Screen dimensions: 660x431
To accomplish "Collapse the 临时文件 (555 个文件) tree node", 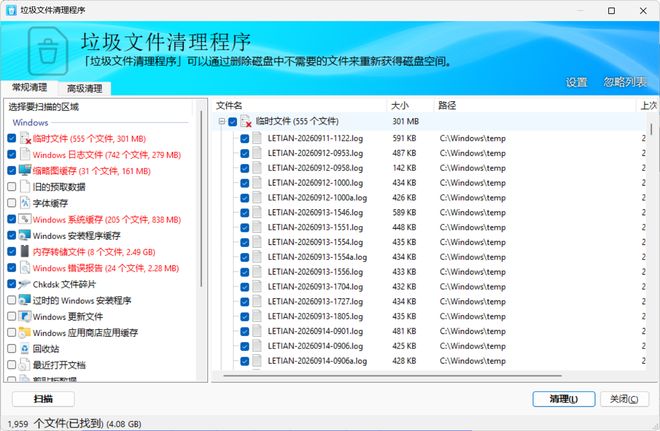I will pyautogui.click(x=221, y=122).
